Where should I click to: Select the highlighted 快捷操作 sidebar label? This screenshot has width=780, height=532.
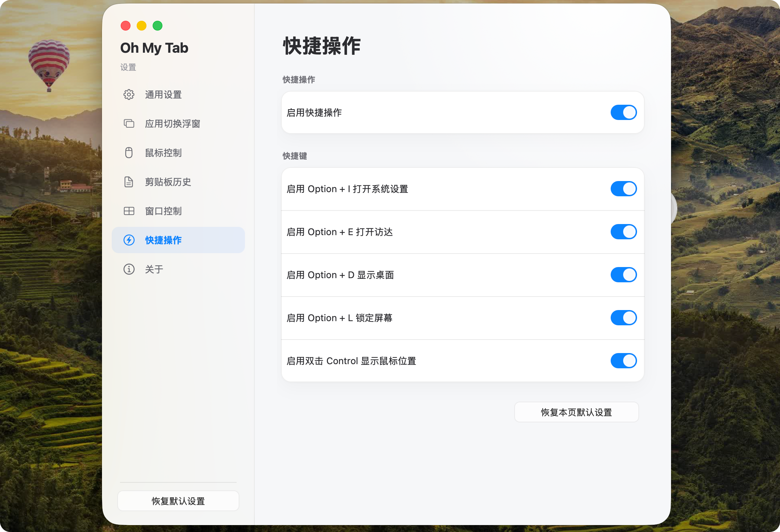click(x=163, y=240)
